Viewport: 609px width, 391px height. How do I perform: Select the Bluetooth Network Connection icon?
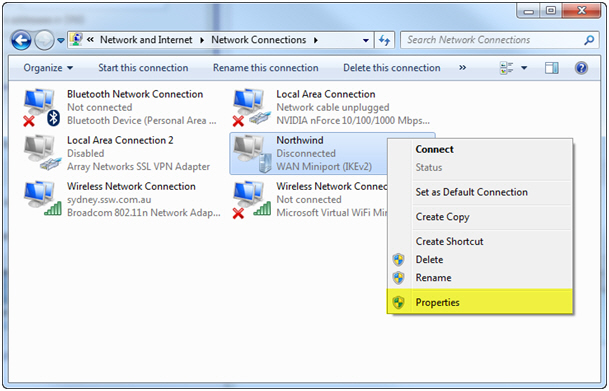pyautogui.click(x=42, y=108)
